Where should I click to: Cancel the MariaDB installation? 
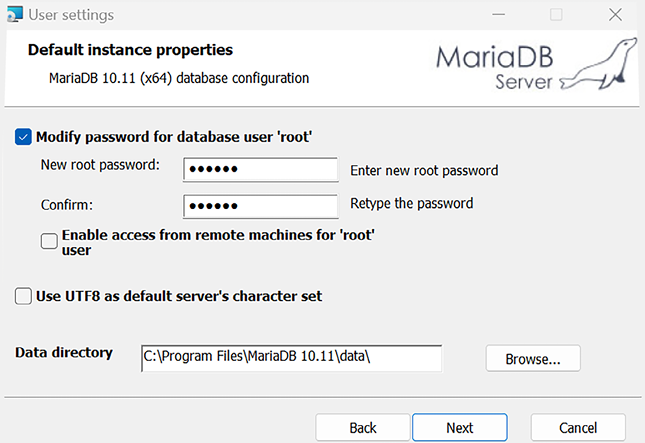(x=578, y=427)
